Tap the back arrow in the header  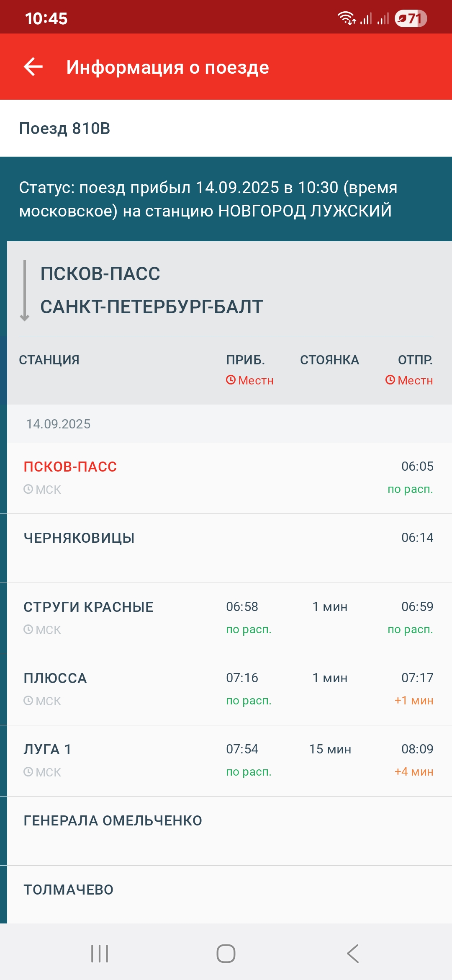(33, 67)
